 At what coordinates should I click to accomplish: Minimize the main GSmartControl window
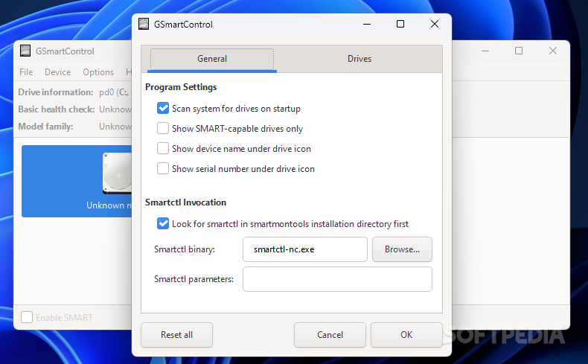485,51
